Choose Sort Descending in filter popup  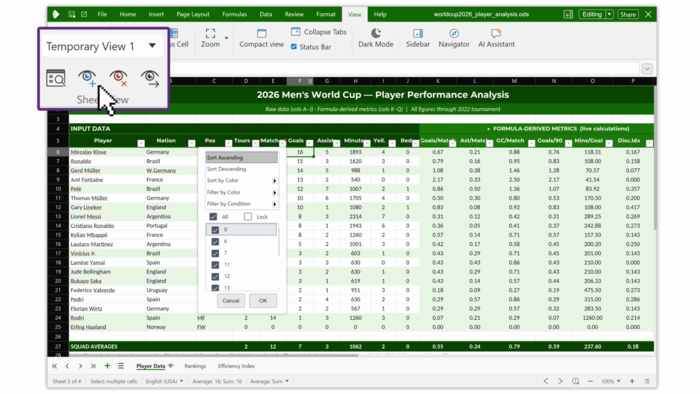(242, 169)
